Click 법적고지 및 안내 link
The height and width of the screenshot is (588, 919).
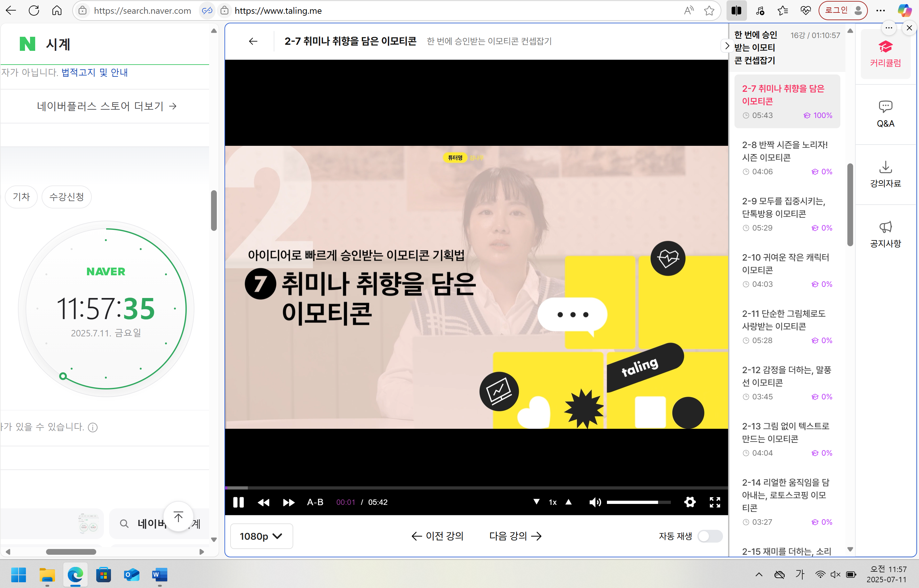tap(94, 73)
